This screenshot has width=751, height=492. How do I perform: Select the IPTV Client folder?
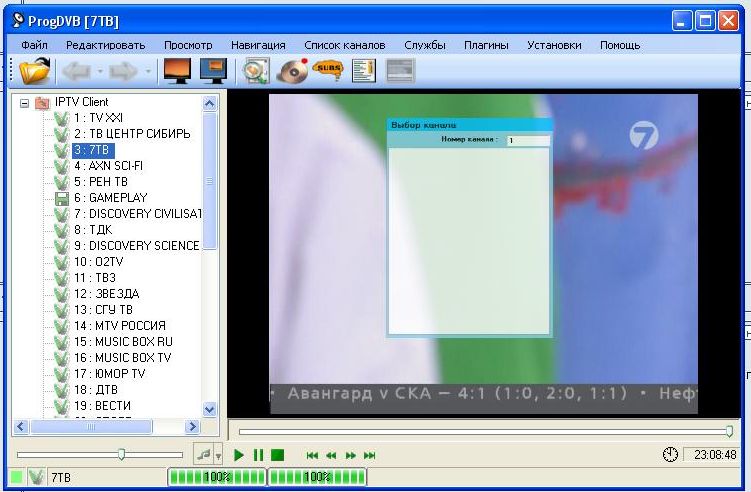[81, 102]
